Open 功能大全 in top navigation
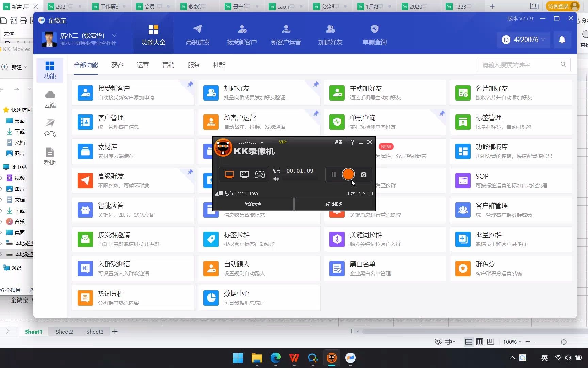This screenshot has height=368, width=588. pyautogui.click(x=153, y=35)
